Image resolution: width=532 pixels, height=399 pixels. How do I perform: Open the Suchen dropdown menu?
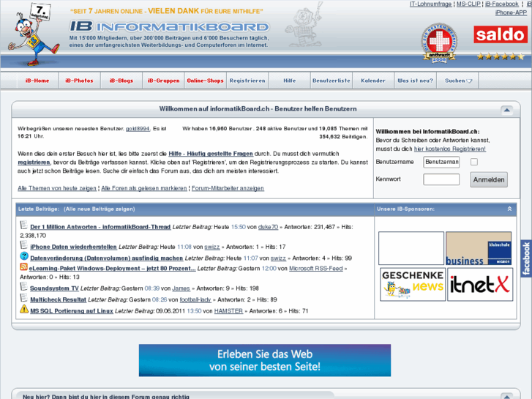coord(458,81)
